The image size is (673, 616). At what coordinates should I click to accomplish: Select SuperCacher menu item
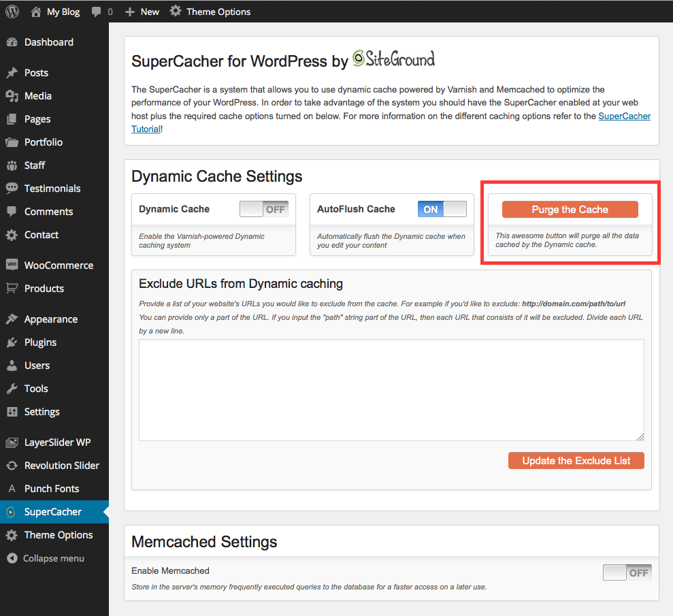pos(53,512)
